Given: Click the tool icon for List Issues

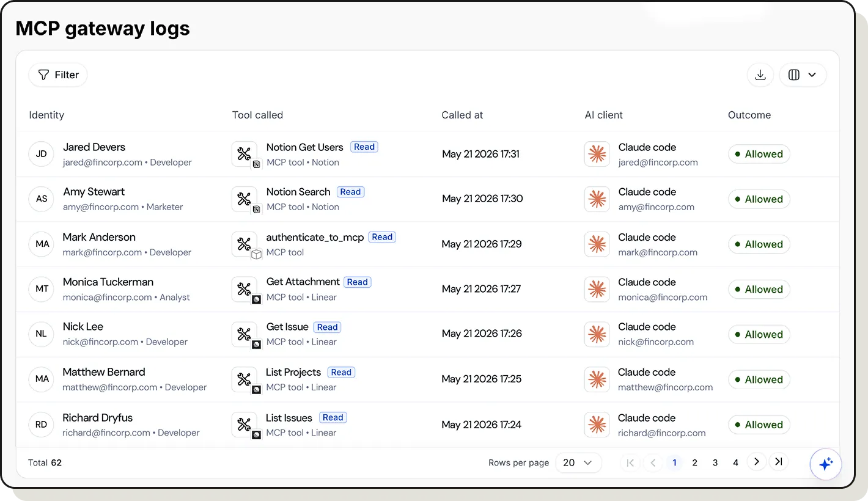Looking at the screenshot, I should pos(245,424).
